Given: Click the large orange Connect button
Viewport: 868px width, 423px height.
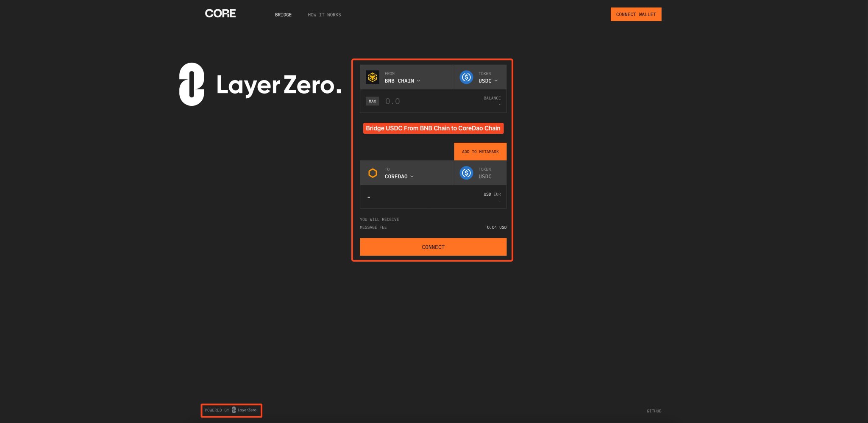Looking at the screenshot, I should 433,247.
